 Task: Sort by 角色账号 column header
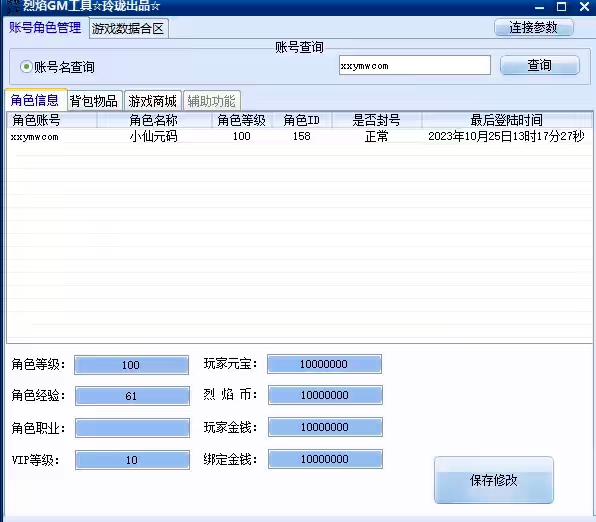point(52,120)
